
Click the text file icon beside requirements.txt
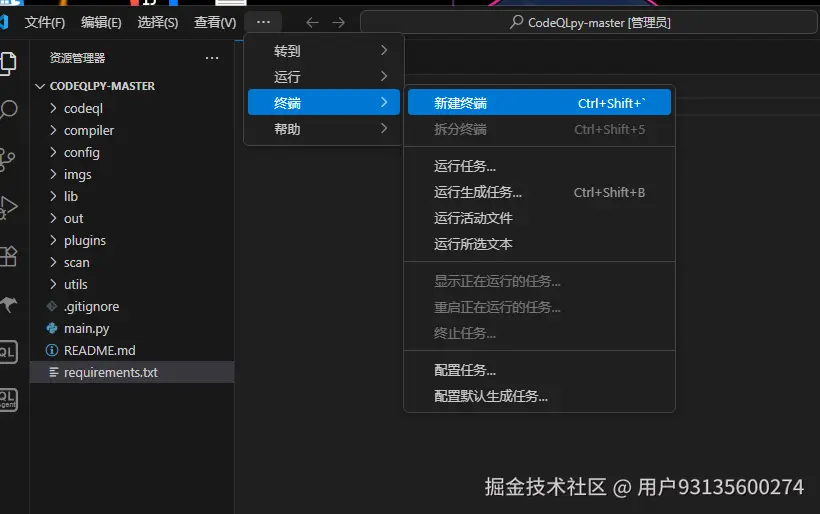[x=53, y=372]
